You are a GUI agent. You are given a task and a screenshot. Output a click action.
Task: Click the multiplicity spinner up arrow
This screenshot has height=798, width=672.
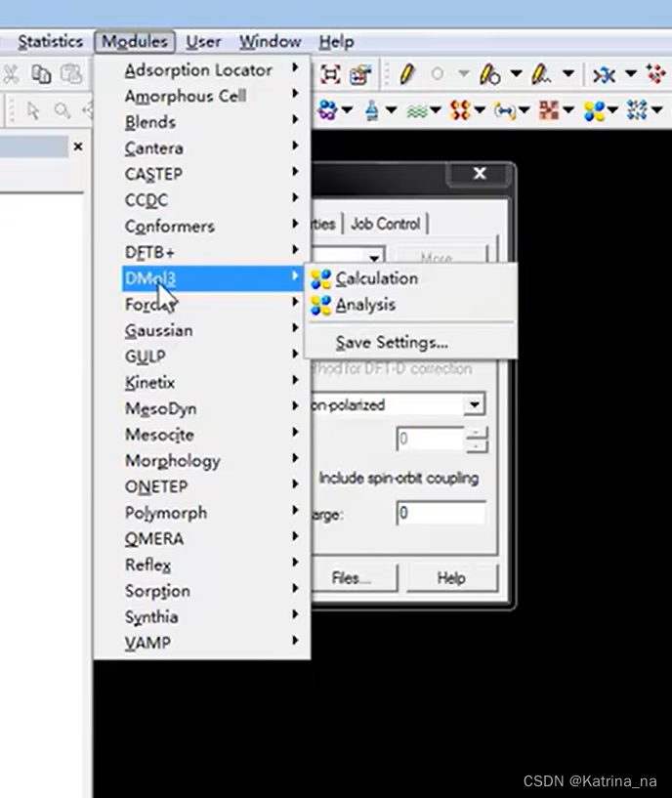pyautogui.click(x=477, y=433)
